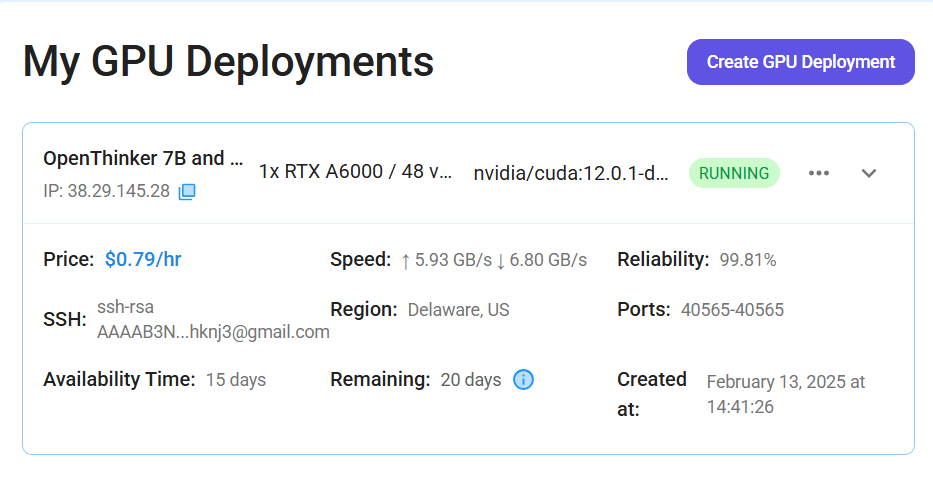
Task: Click the $0.79/hr price link
Action: (x=143, y=260)
